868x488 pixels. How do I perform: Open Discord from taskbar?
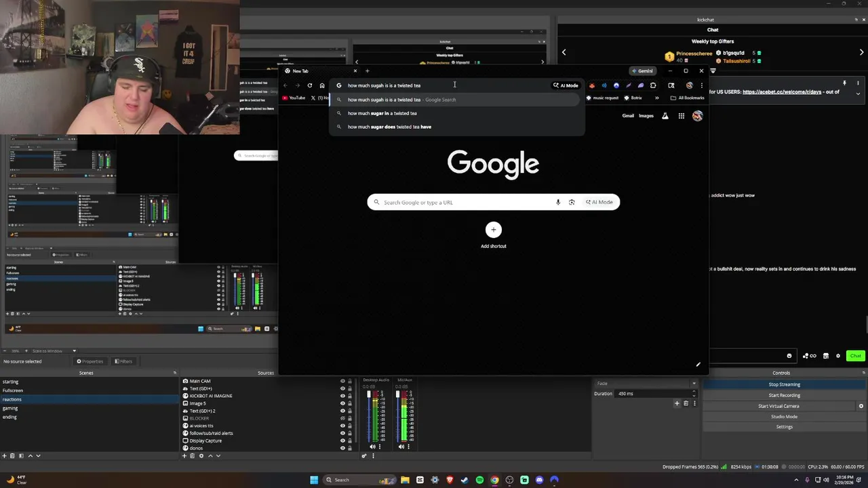539,480
